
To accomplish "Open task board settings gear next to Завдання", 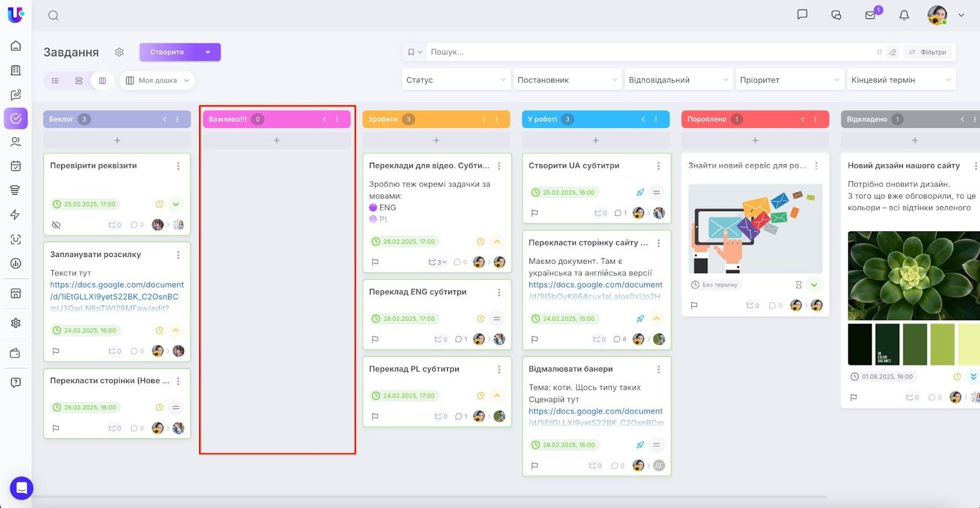I will point(119,52).
